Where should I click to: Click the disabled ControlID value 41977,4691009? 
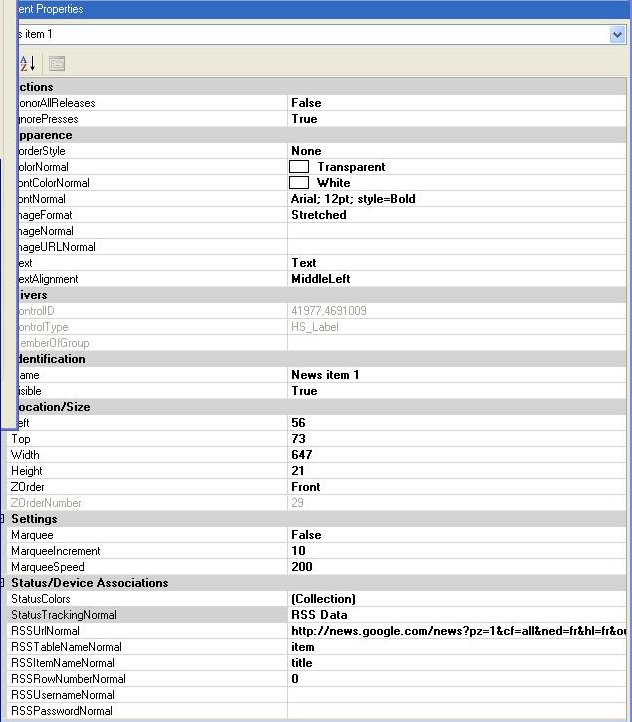tap(329, 311)
